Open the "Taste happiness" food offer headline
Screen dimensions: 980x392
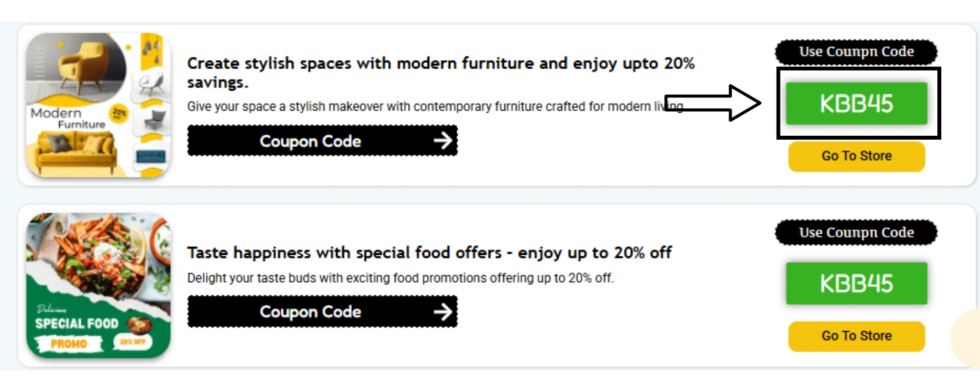(x=429, y=252)
